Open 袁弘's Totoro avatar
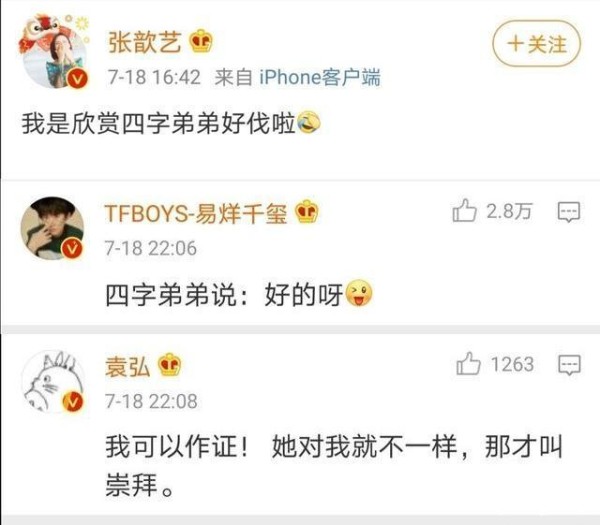 click(x=53, y=381)
